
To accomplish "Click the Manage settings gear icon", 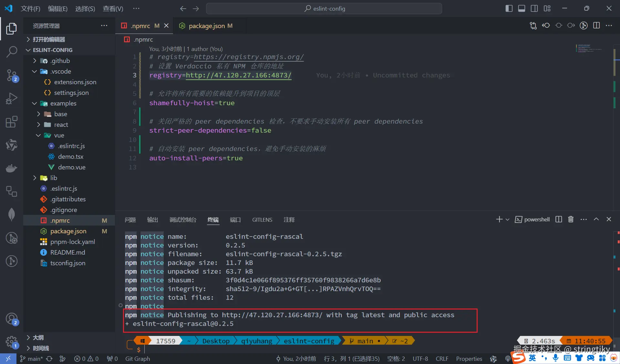I will pos(12,341).
